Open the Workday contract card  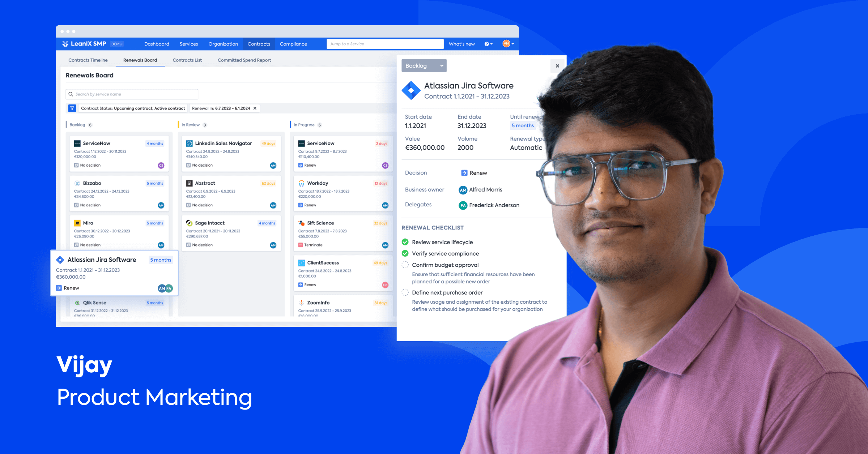343,194
